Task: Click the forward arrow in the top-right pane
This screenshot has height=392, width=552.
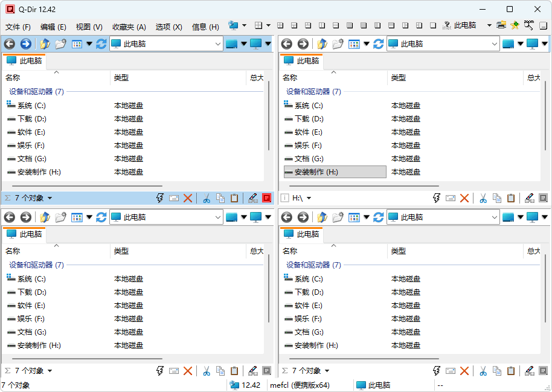Action: 303,44
